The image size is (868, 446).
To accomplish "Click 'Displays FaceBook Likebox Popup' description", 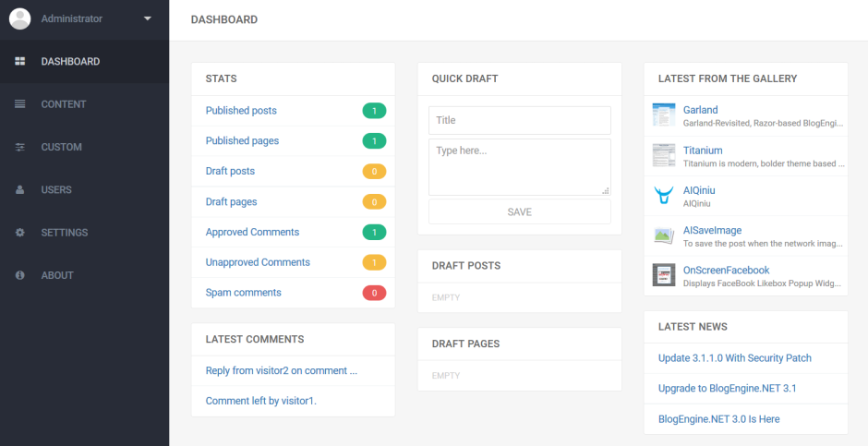I will click(x=762, y=283).
